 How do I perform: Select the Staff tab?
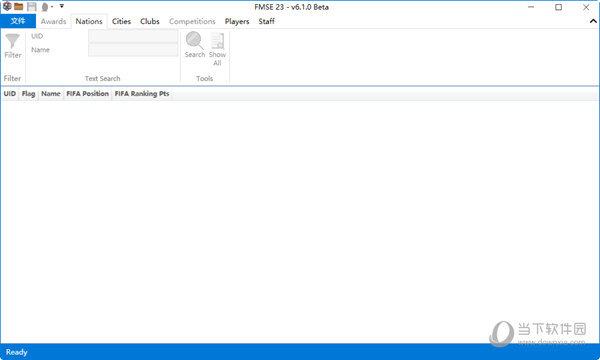coord(266,21)
